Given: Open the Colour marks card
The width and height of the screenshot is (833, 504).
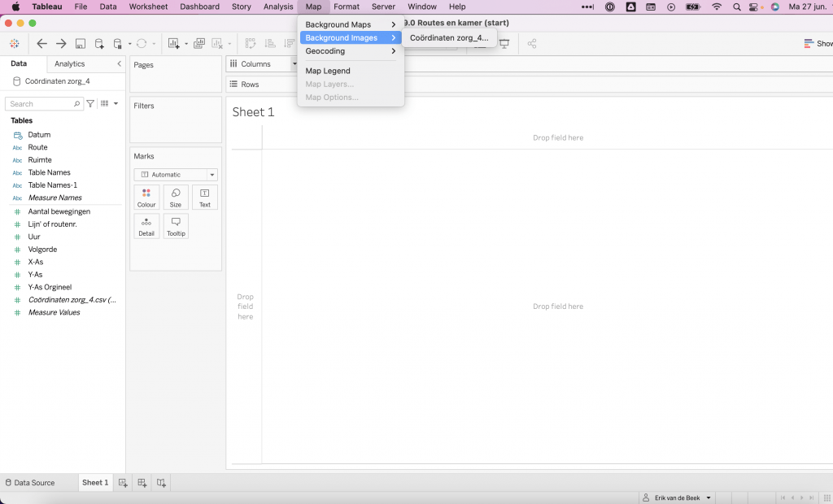Looking at the screenshot, I should pos(146,198).
